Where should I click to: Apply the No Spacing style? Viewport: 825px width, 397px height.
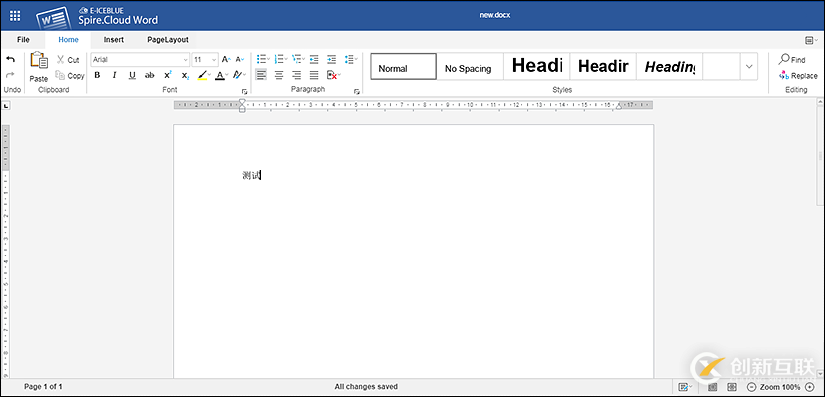pos(470,66)
